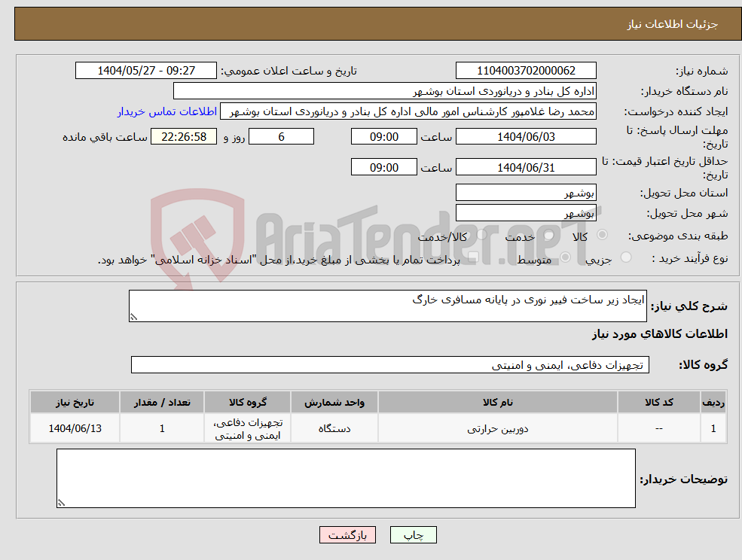
Task: Select the دوربین حرارتی table row
Action: click(497, 428)
